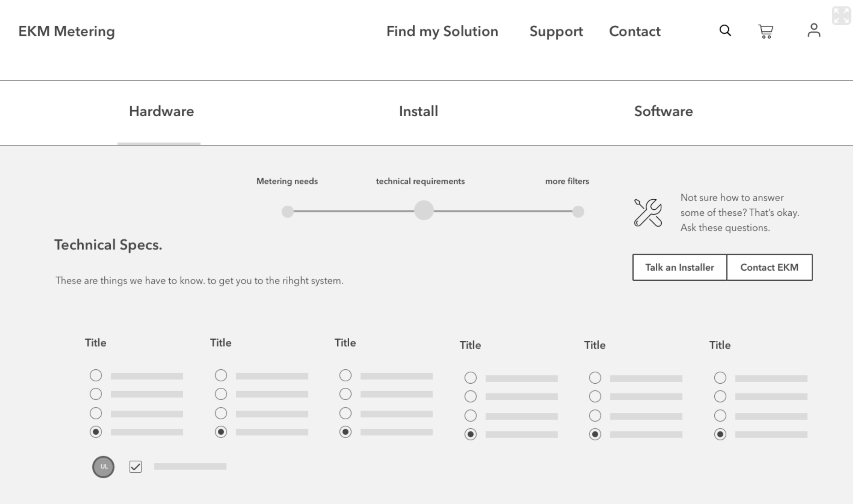This screenshot has width=853, height=504.
Task: Click the EKM Metering logo text
Action: click(x=67, y=31)
